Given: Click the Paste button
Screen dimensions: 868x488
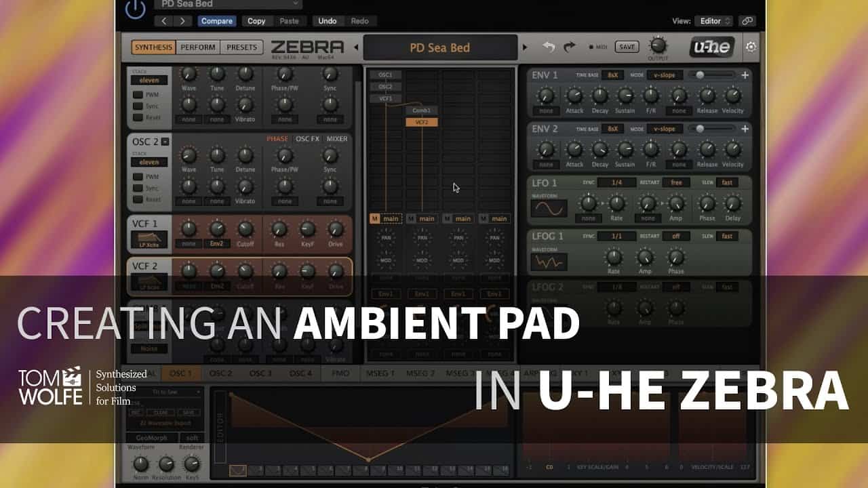Looking at the screenshot, I should click(289, 21).
